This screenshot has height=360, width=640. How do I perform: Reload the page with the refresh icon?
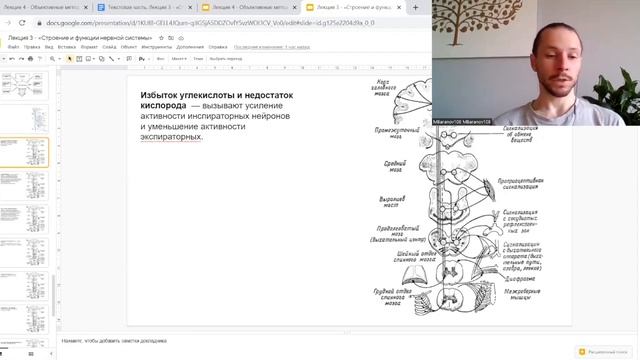pos(22,23)
